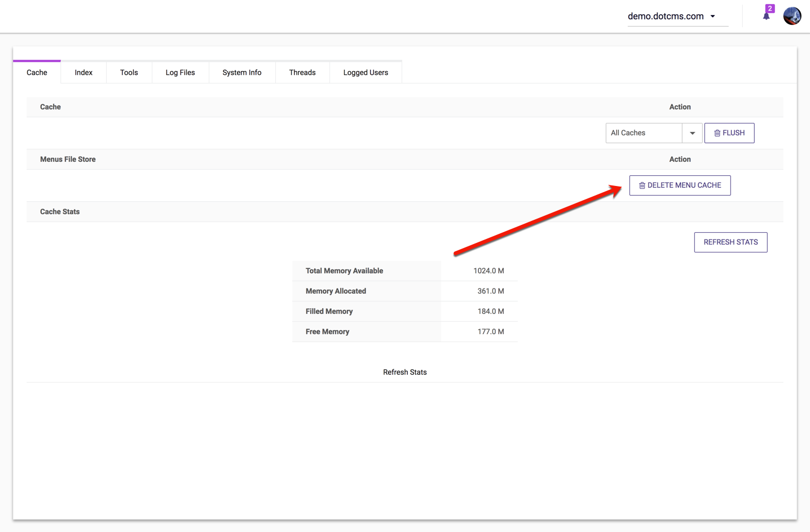
Task: Click the Filled Memory row
Action: (x=404, y=312)
